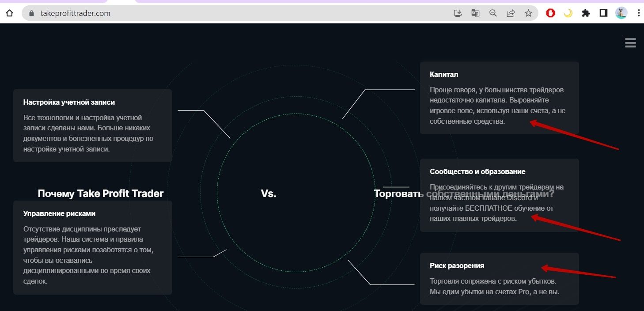
Task: Click the heading "Капитал"
Action: click(x=444, y=74)
